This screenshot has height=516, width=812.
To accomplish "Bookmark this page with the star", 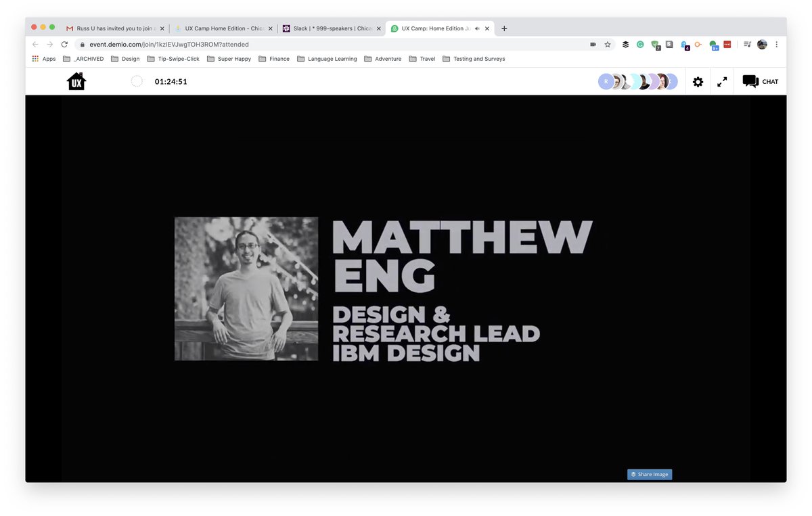I will point(608,45).
